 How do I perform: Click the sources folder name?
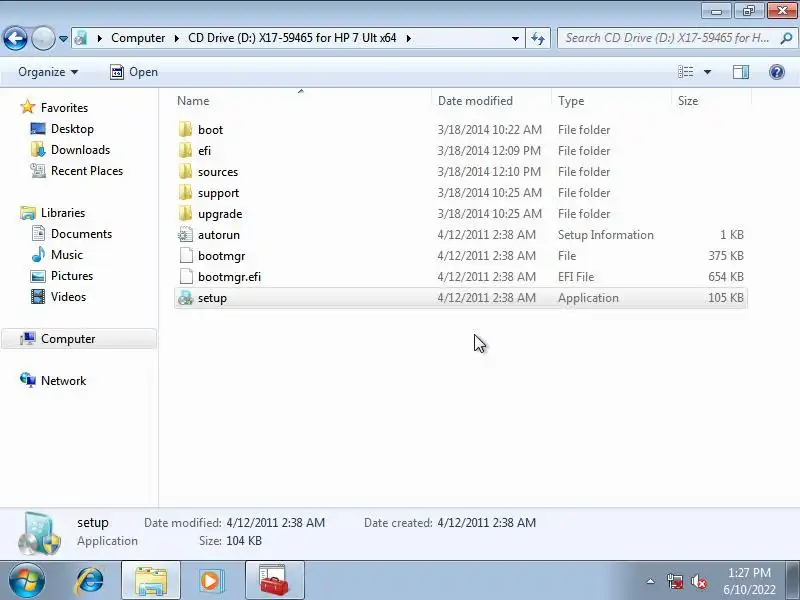tap(218, 172)
